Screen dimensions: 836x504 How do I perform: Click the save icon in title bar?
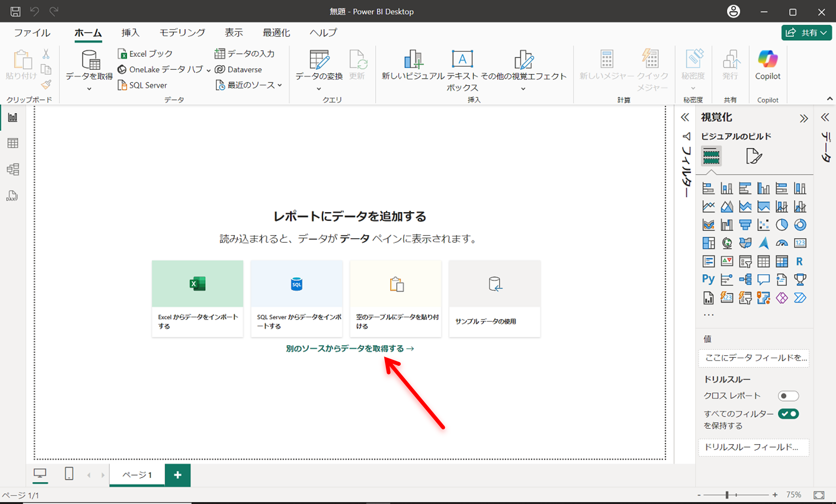[x=15, y=11]
